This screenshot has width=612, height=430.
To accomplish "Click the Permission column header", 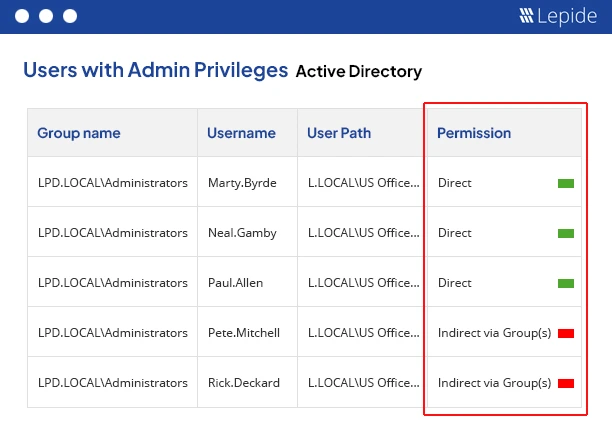I will (474, 133).
